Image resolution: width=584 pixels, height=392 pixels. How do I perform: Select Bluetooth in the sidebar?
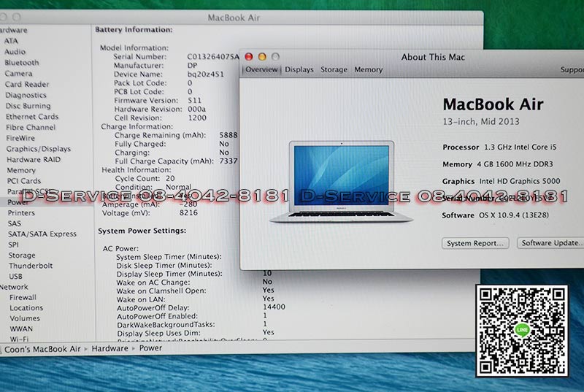(22, 63)
